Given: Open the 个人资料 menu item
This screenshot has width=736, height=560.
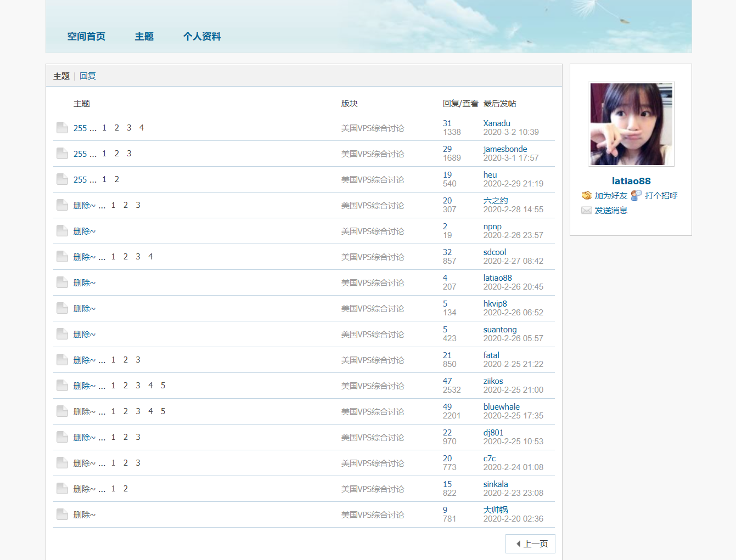Looking at the screenshot, I should point(202,36).
